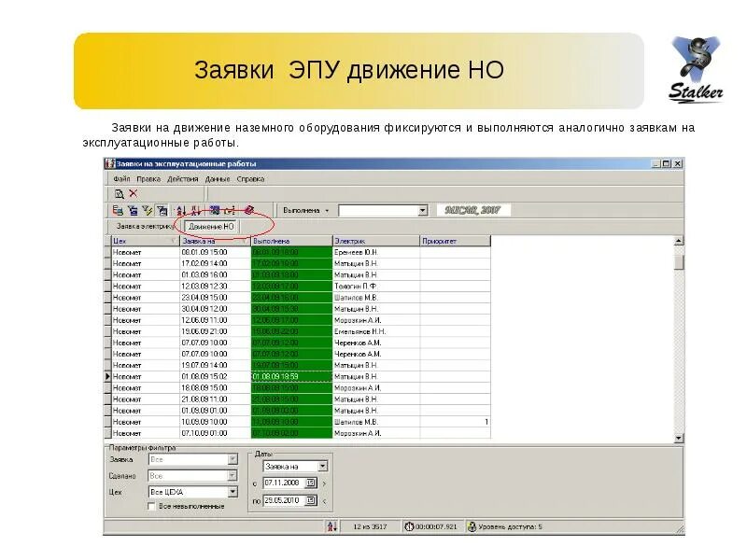Enable the 'Все невыполненные' checkbox

click(x=152, y=507)
